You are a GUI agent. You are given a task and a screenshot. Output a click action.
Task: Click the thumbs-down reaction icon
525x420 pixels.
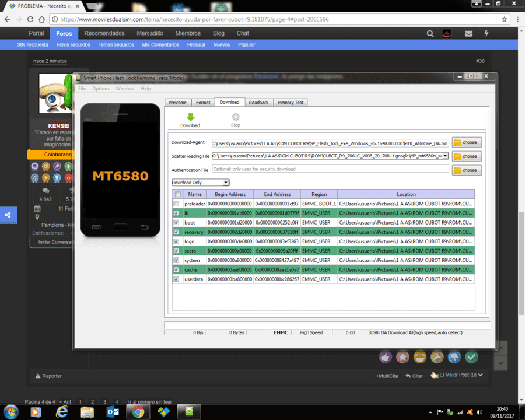[x=454, y=358]
